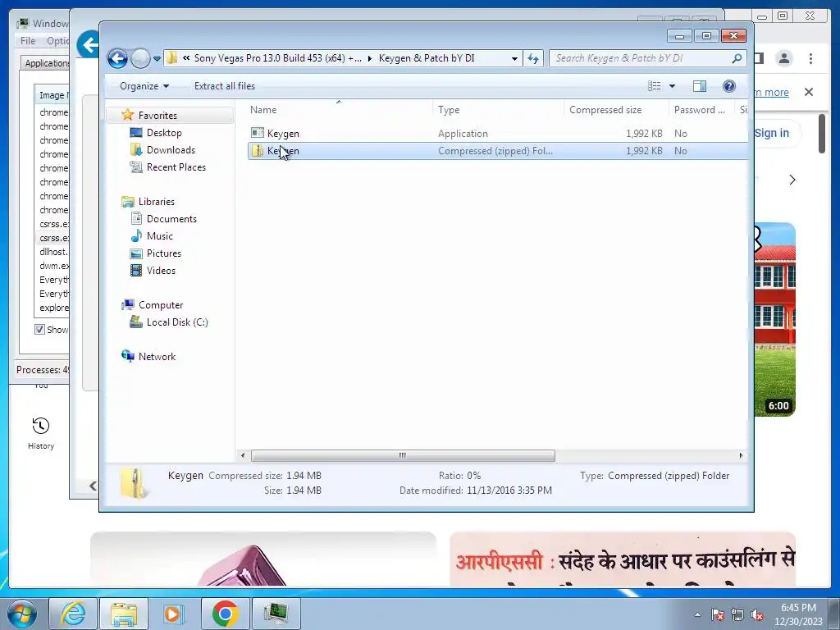This screenshot has height=630, width=840.
Task: Dismiss the Chrome info bar with the X
Action: tap(809, 92)
